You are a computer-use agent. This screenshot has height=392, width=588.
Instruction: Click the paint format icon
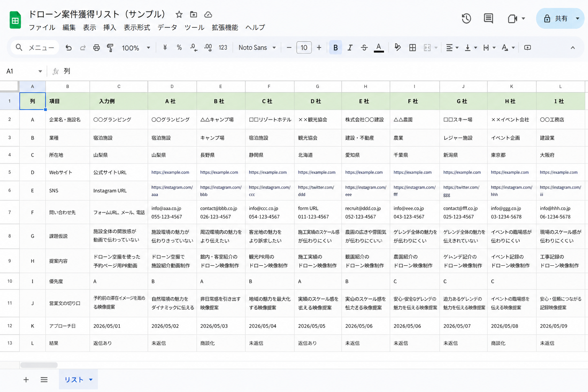tap(110, 47)
